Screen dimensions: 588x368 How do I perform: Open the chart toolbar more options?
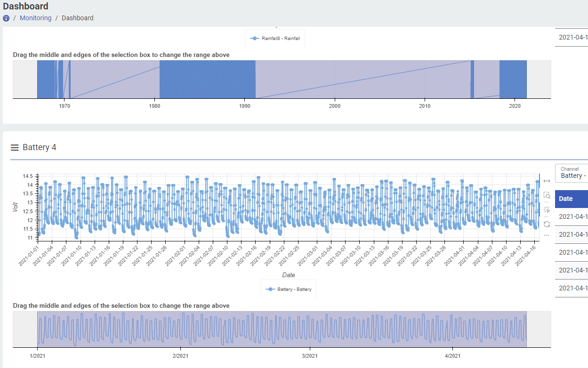point(547,235)
